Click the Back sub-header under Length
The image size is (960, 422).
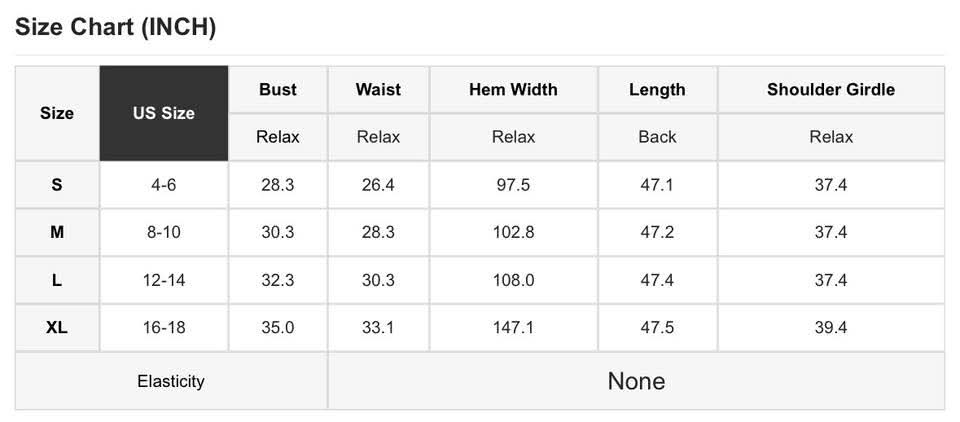(x=657, y=137)
